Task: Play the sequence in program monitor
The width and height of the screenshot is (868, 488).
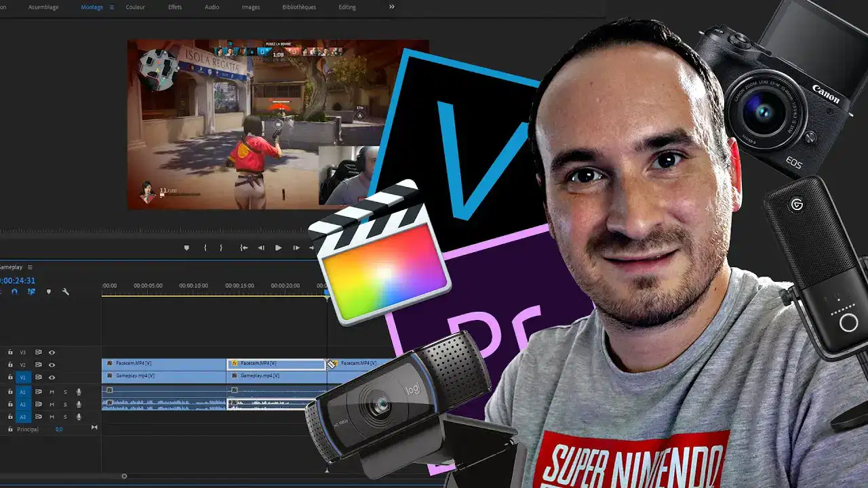Action: [x=278, y=248]
